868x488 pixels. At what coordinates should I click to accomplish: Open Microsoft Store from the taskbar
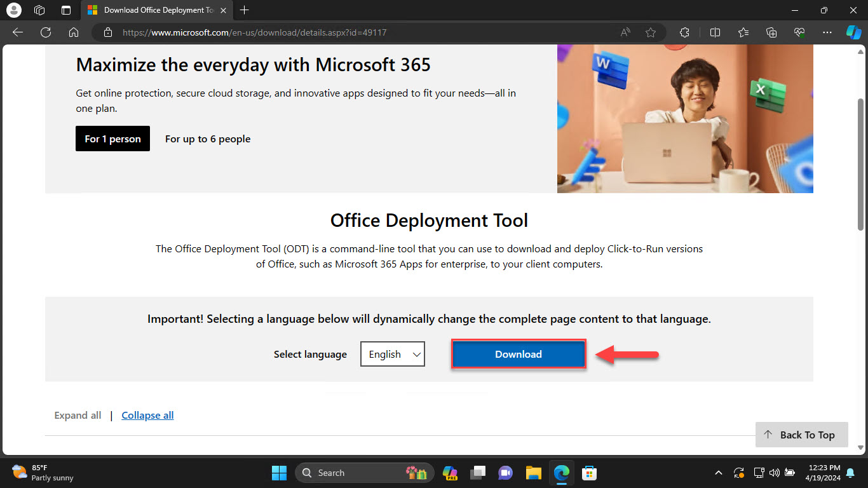tap(589, 473)
